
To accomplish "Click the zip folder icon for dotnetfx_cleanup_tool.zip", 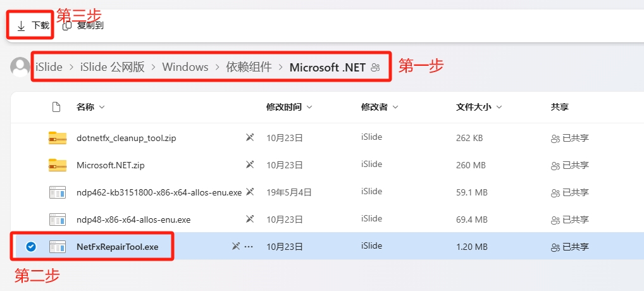I will pos(58,138).
